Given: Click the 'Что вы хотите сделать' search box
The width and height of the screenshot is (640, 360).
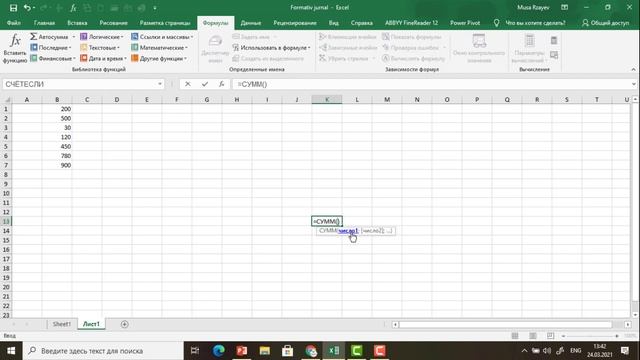Looking at the screenshot, I should click(x=530, y=23).
